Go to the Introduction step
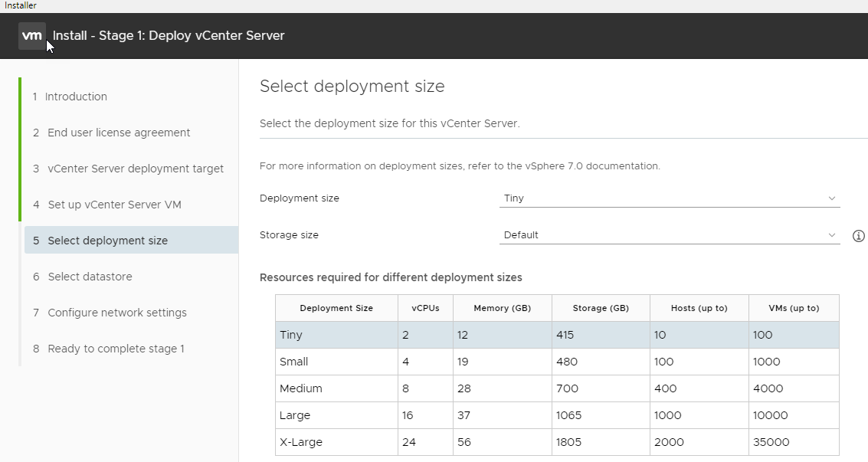 [75, 97]
